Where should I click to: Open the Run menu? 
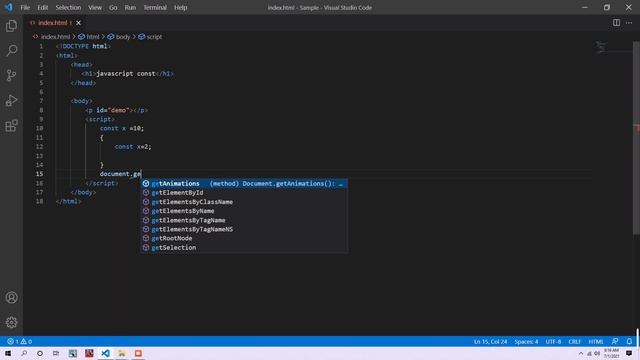click(130, 7)
